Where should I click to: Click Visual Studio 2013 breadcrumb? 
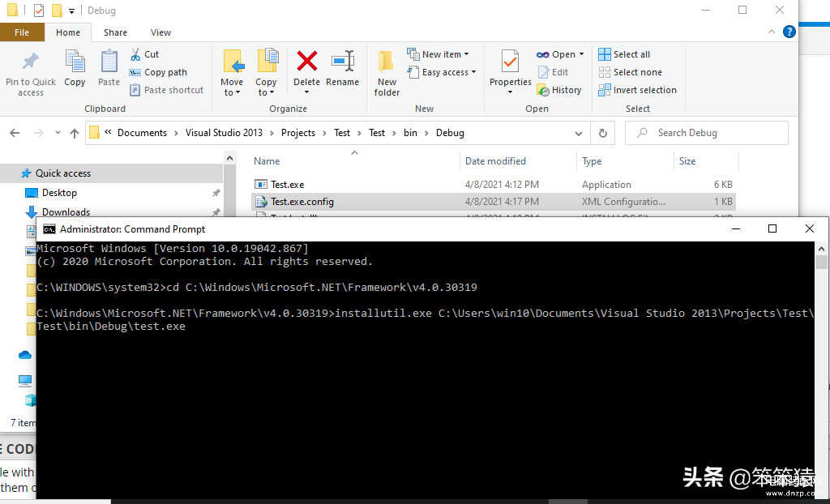click(x=224, y=133)
